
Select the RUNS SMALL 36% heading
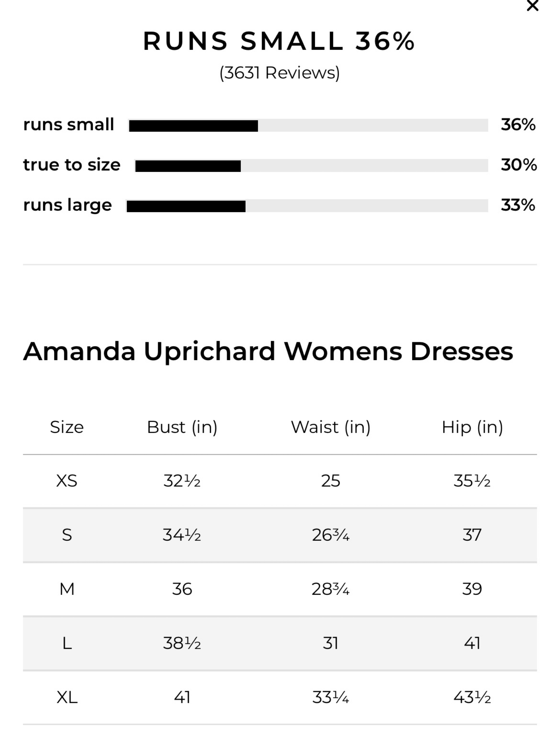click(279, 41)
